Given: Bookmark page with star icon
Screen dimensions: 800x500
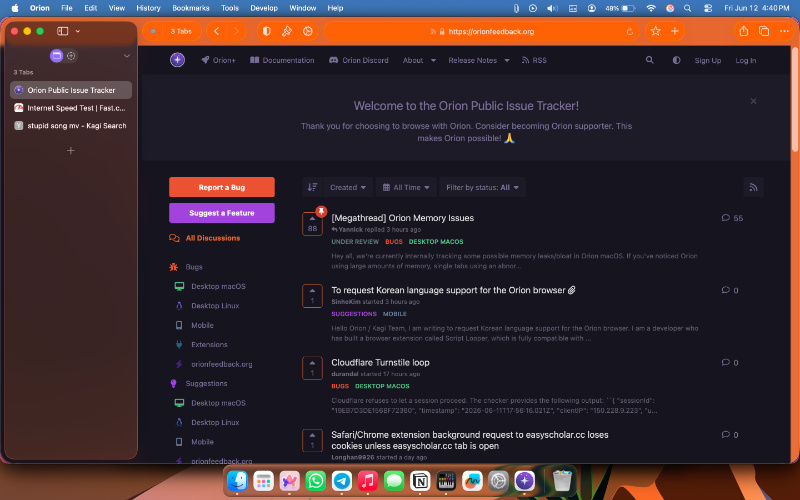Looking at the screenshot, I should coord(656,31).
